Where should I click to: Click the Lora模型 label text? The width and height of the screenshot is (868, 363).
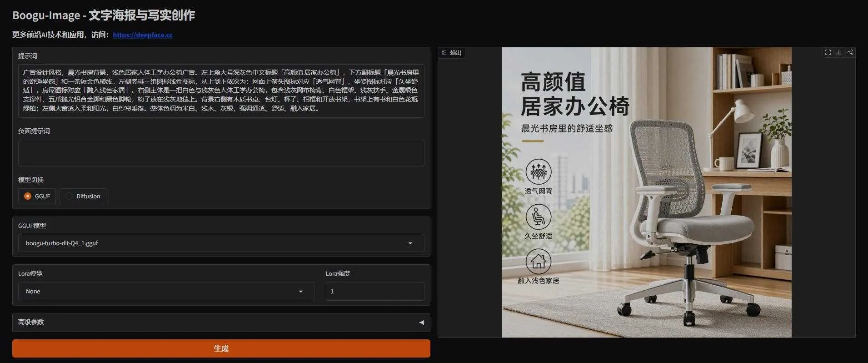coord(30,273)
